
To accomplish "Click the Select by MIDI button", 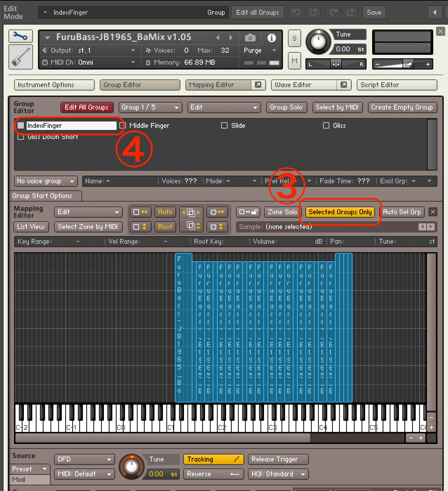I will click(337, 107).
